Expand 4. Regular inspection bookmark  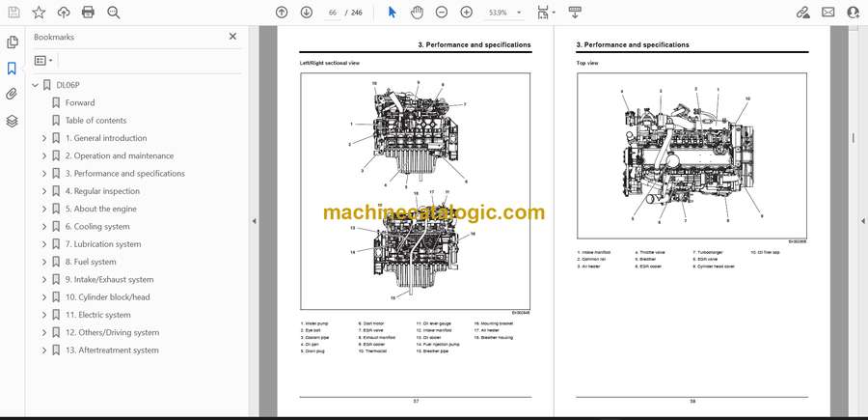coord(44,191)
